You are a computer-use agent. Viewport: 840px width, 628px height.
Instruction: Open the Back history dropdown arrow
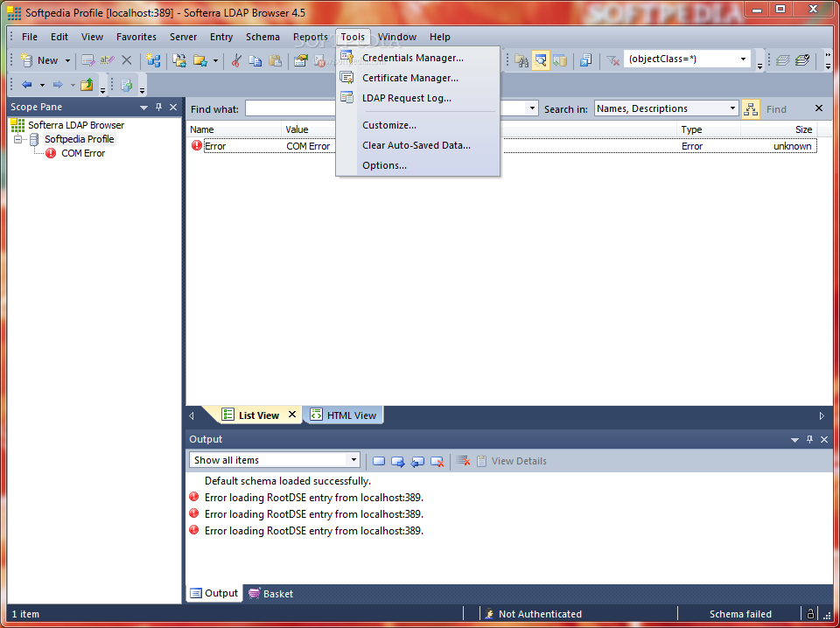42,85
